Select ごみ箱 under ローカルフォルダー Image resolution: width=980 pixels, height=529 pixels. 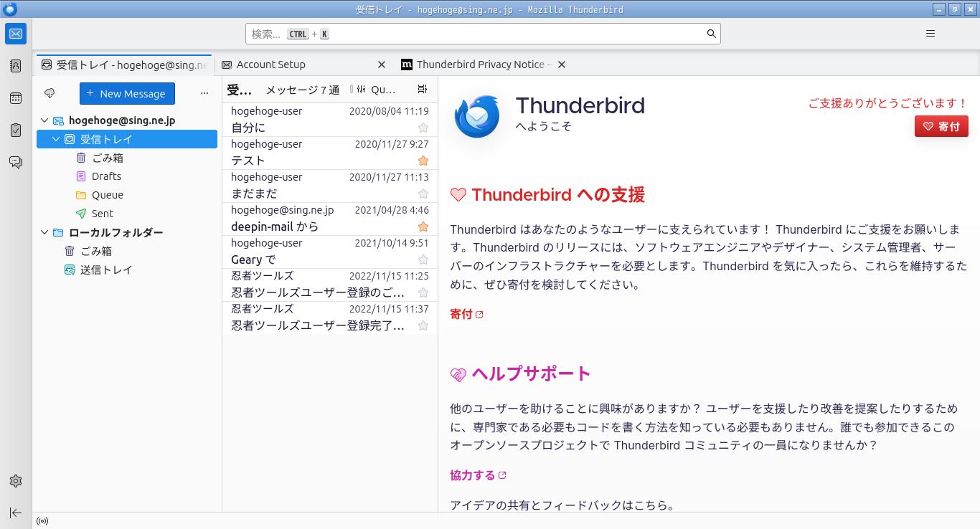(127, 251)
